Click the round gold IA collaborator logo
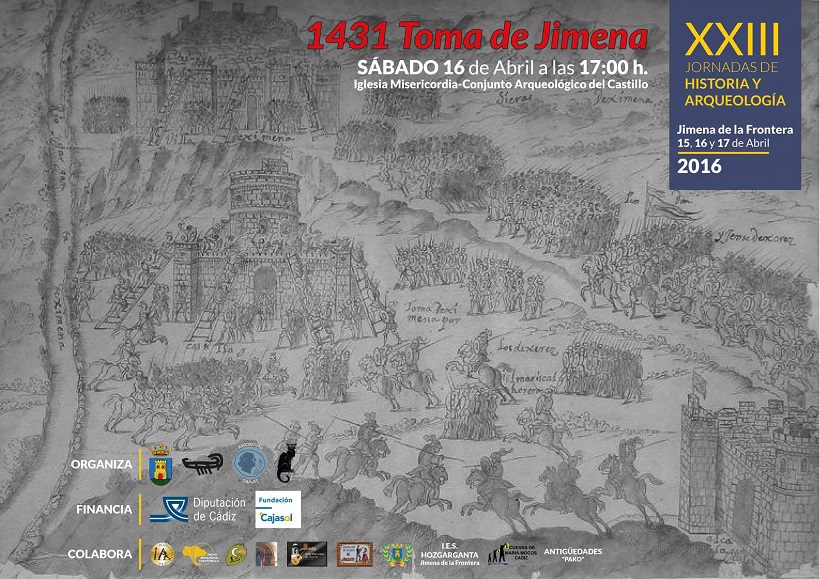 (161, 553)
